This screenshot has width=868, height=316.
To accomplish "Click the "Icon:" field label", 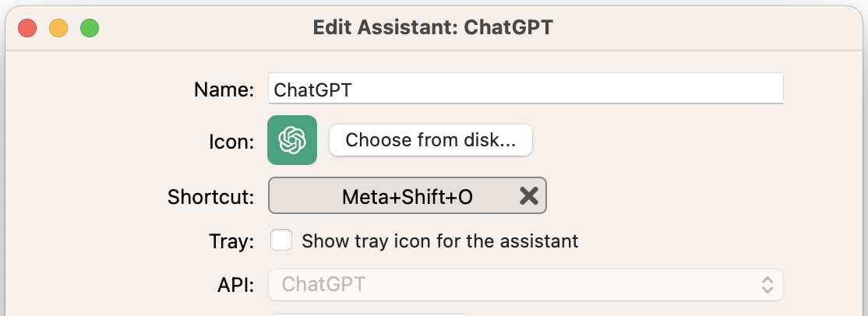I will point(231,142).
